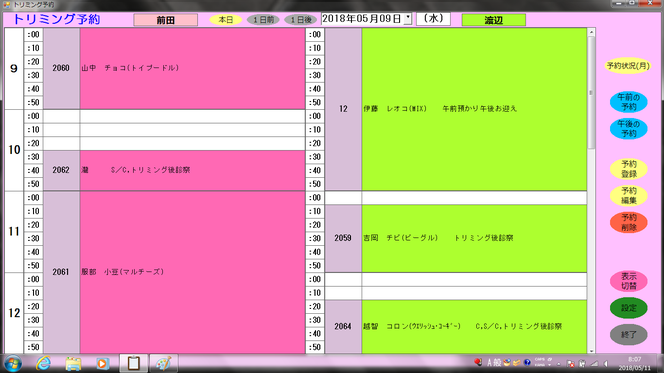664x373 pixels.
Task: Toggle the view with 表示切替
Action: pyautogui.click(x=628, y=281)
